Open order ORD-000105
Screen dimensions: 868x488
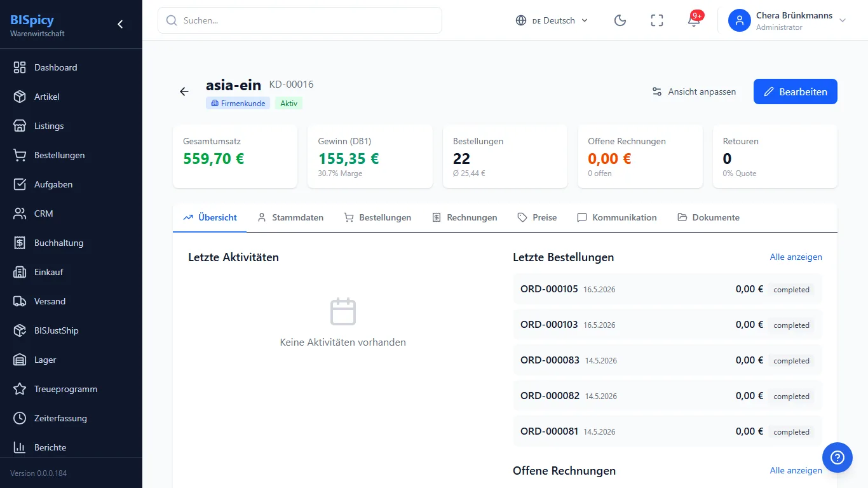pyautogui.click(x=667, y=289)
